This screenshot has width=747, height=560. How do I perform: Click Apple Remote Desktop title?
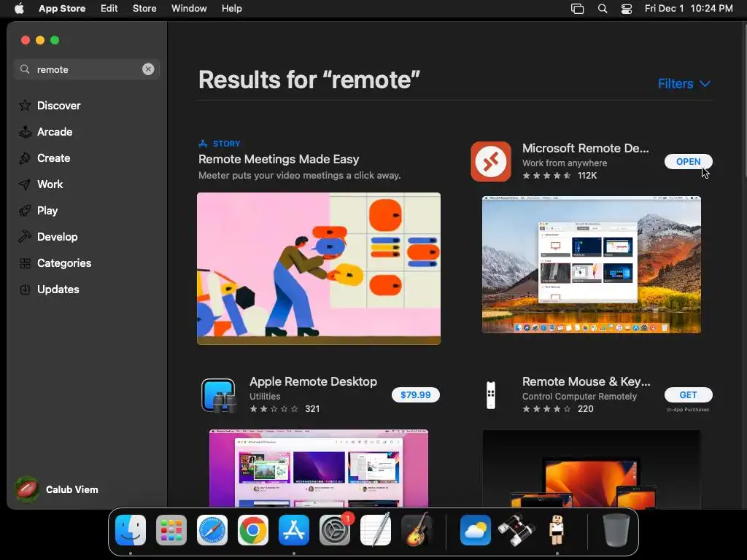click(313, 381)
